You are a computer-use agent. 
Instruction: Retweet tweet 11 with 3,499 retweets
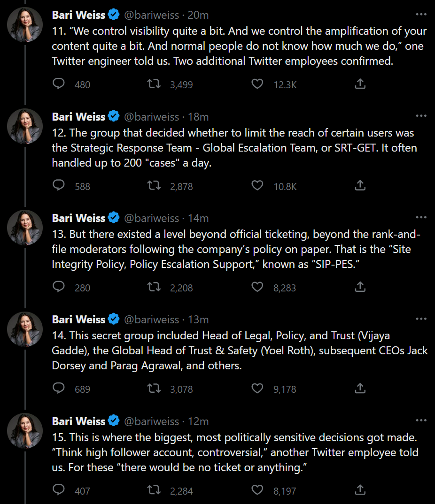click(x=154, y=84)
